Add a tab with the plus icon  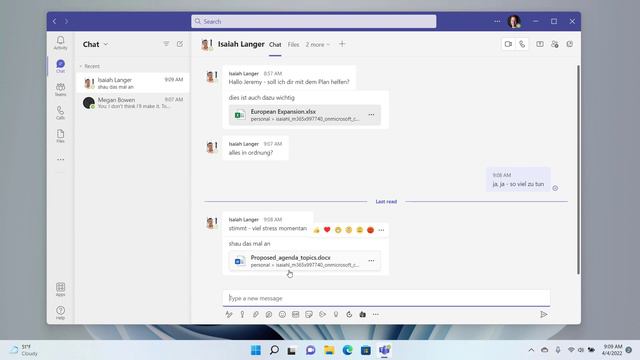tap(342, 44)
